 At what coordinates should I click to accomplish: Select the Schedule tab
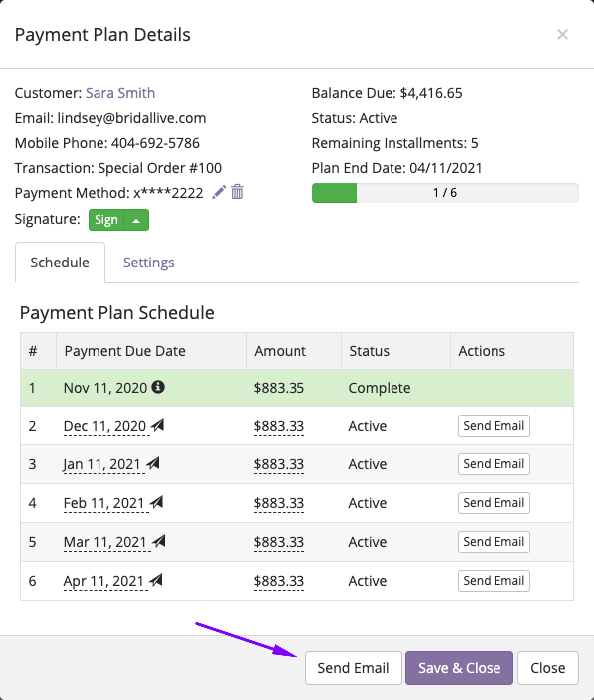(60, 262)
